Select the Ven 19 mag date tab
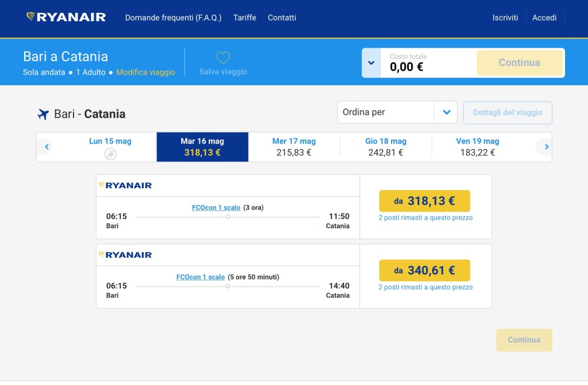The height and width of the screenshot is (385, 588). pyautogui.click(x=477, y=147)
